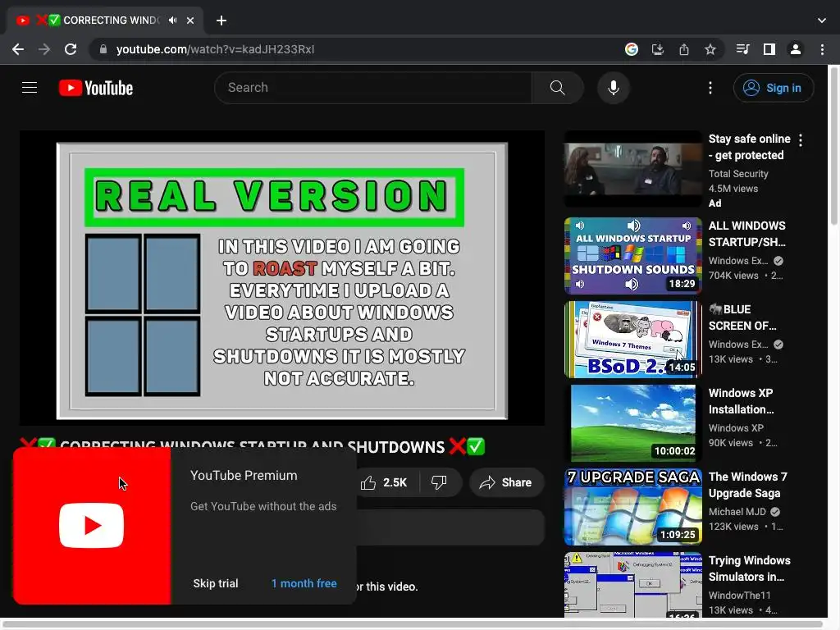This screenshot has width=840, height=630.
Task: Dislike the video with thumbs down
Action: click(x=439, y=482)
